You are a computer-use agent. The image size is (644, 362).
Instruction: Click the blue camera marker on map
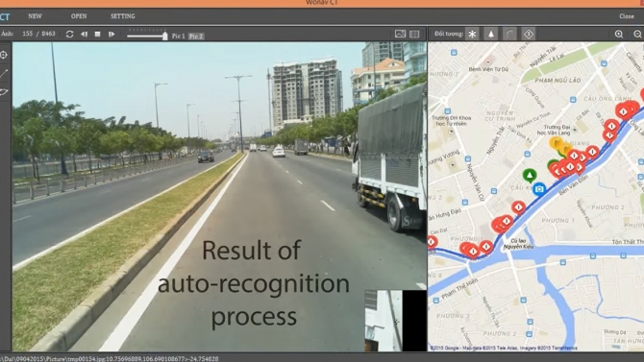[539, 189]
